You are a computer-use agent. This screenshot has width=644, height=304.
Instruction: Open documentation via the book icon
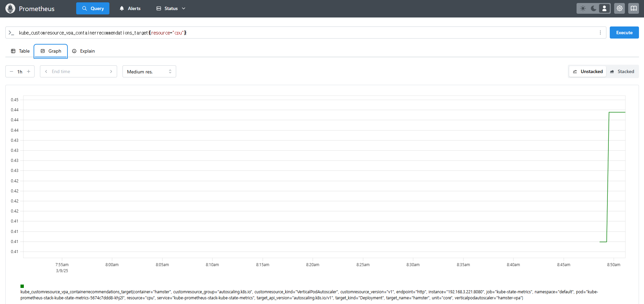click(x=634, y=8)
